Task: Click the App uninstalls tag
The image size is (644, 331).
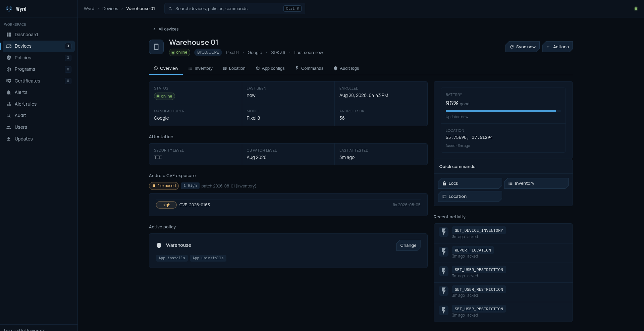Action: coord(208,258)
